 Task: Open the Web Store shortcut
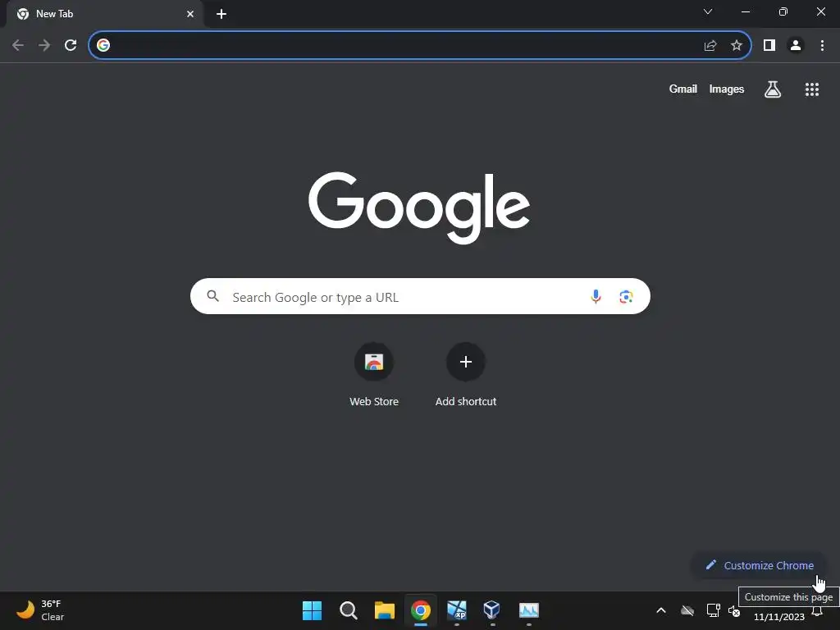pos(374,375)
